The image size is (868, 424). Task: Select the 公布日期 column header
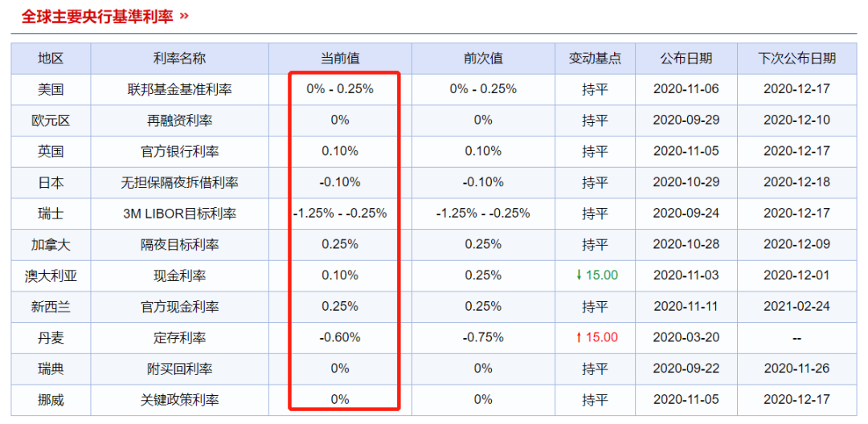click(x=686, y=59)
